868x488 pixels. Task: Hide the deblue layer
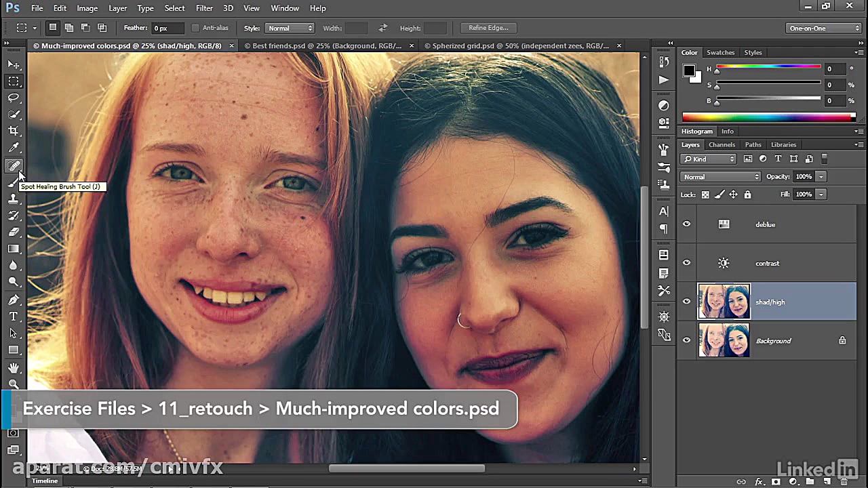686,224
